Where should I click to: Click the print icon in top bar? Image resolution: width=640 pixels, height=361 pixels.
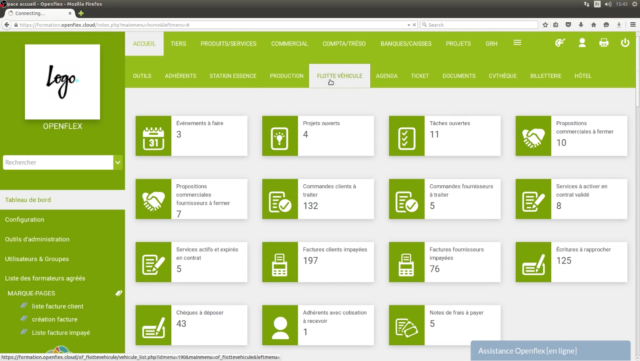point(604,43)
